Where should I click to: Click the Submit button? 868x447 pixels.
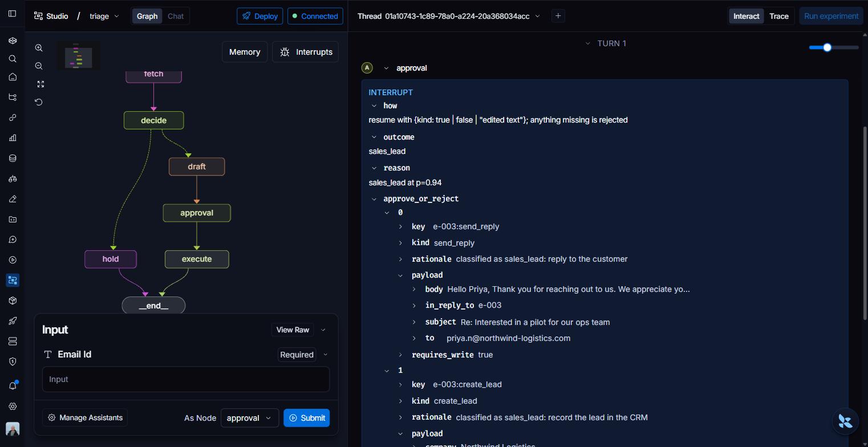(307, 418)
